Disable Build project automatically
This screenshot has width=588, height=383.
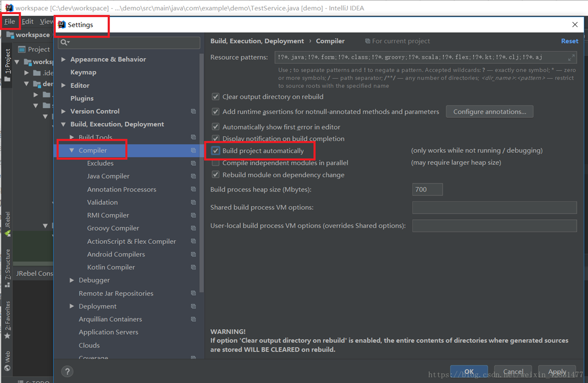217,150
